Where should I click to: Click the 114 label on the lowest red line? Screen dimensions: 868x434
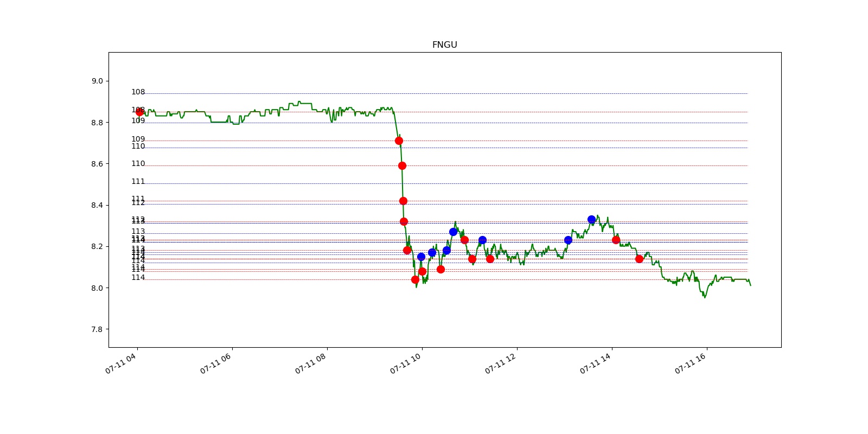[138, 278]
